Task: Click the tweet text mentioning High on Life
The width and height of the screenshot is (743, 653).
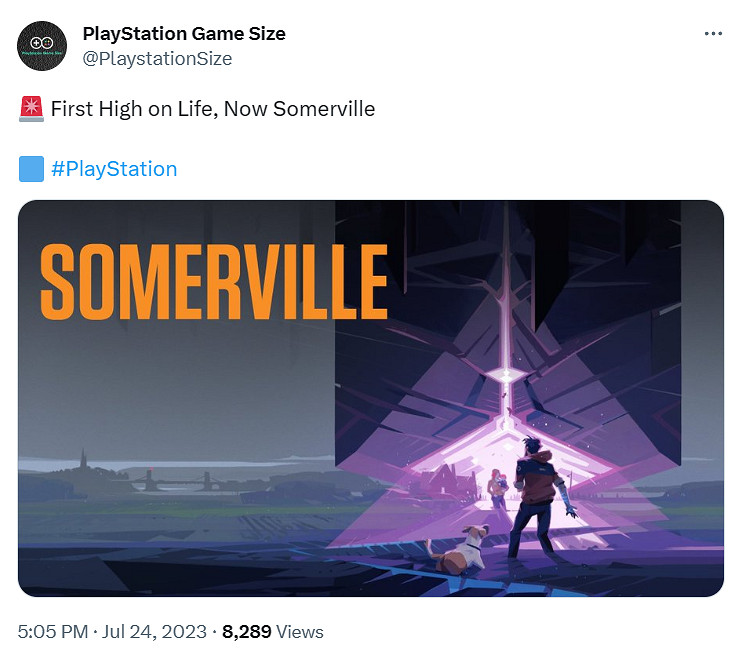Action: (212, 109)
